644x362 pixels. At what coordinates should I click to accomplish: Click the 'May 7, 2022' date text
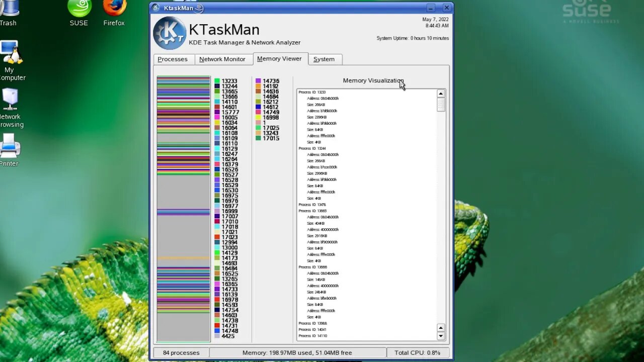tap(436, 20)
